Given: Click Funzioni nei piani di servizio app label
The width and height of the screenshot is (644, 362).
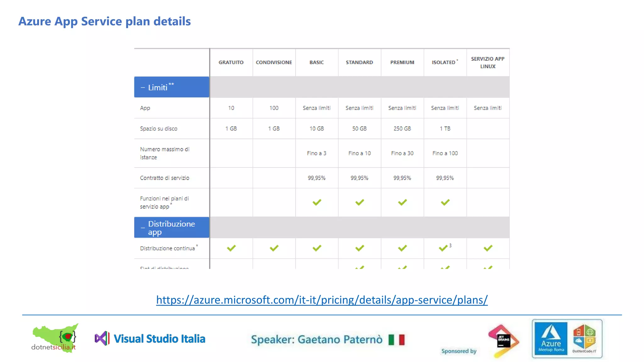Looking at the screenshot, I should pos(164,202).
